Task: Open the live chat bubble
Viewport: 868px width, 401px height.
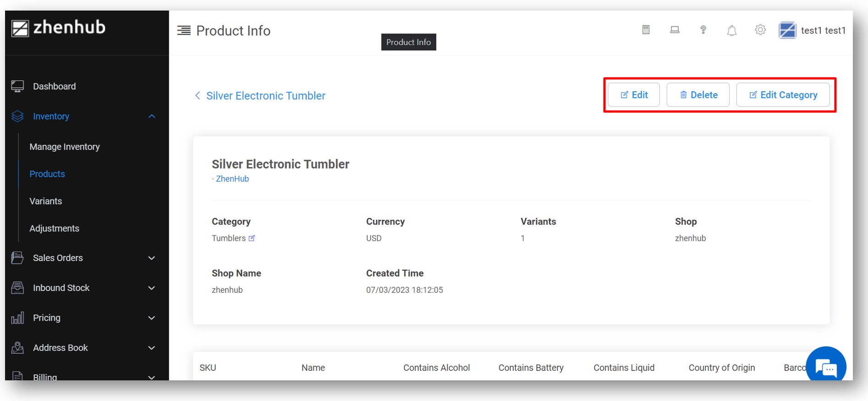Action: point(826,367)
